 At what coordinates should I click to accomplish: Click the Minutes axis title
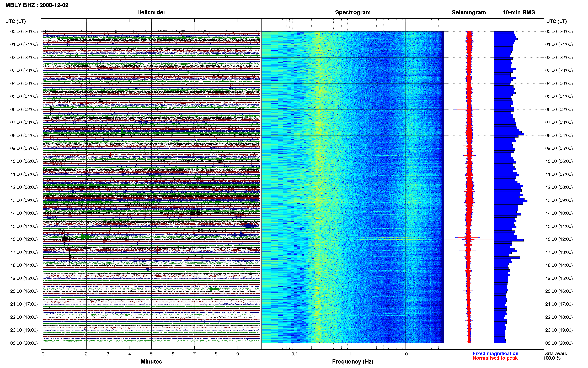coord(151,361)
